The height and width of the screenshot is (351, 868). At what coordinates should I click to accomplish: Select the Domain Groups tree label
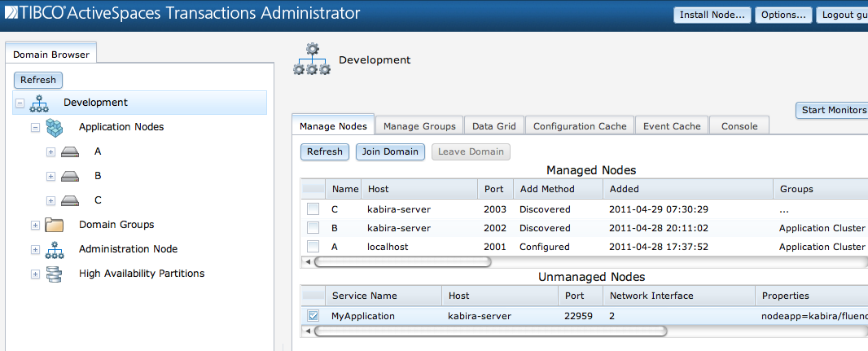116,224
